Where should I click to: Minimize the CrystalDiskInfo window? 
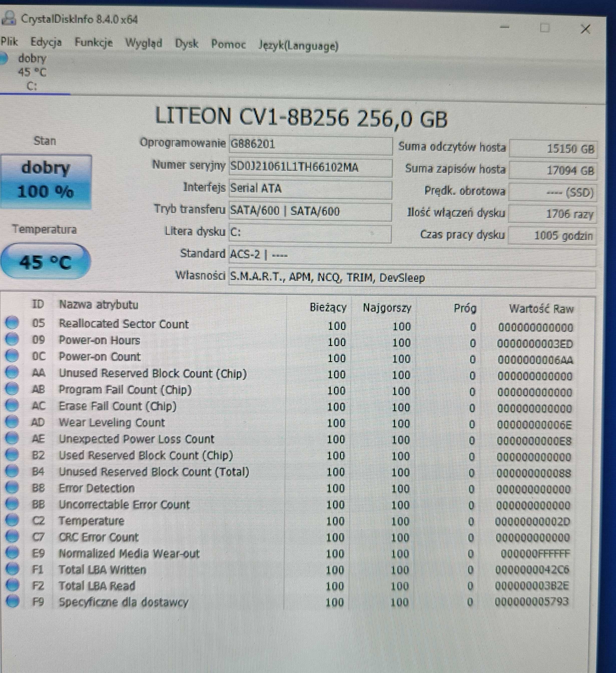click(x=504, y=27)
